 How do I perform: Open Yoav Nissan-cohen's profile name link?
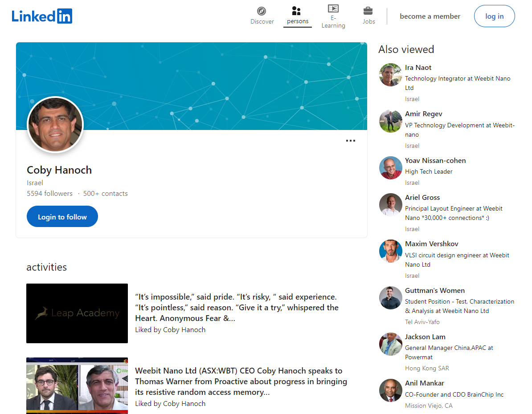435,160
